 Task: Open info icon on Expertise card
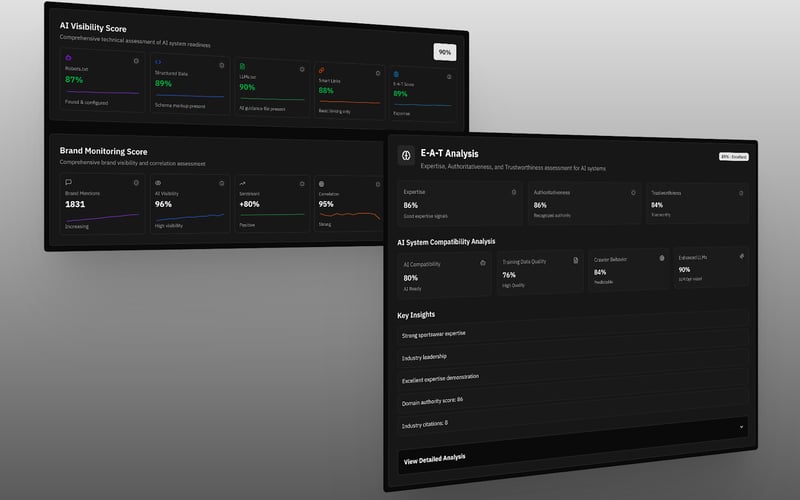514,192
